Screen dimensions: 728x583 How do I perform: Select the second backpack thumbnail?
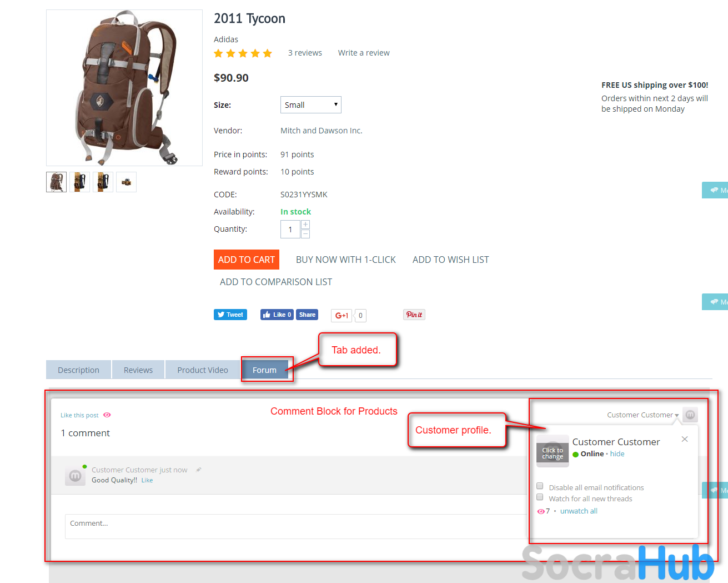79,182
